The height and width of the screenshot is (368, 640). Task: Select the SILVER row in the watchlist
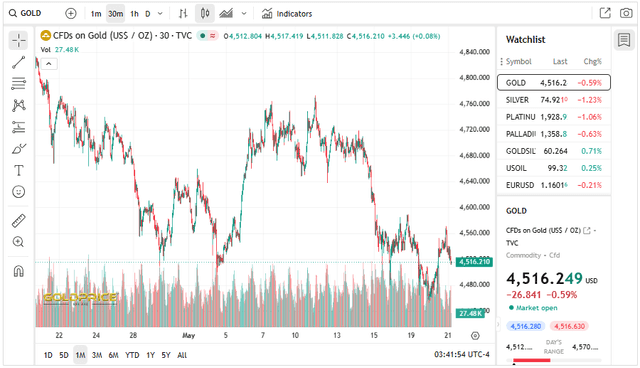554,100
